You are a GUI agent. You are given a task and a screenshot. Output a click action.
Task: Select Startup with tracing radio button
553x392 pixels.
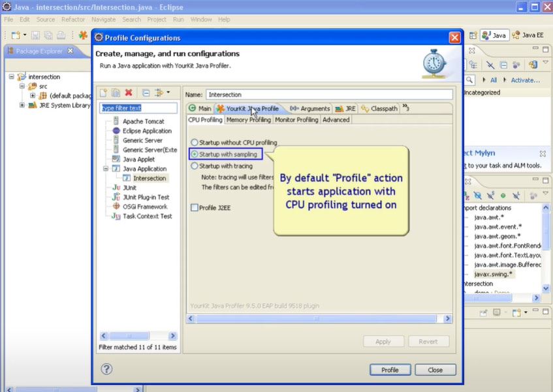pyautogui.click(x=194, y=166)
